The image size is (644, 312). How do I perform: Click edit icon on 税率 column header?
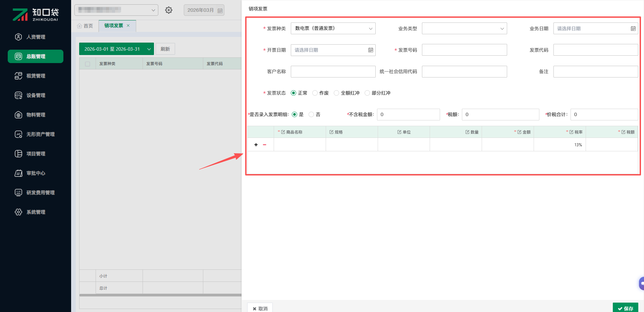coord(571,132)
